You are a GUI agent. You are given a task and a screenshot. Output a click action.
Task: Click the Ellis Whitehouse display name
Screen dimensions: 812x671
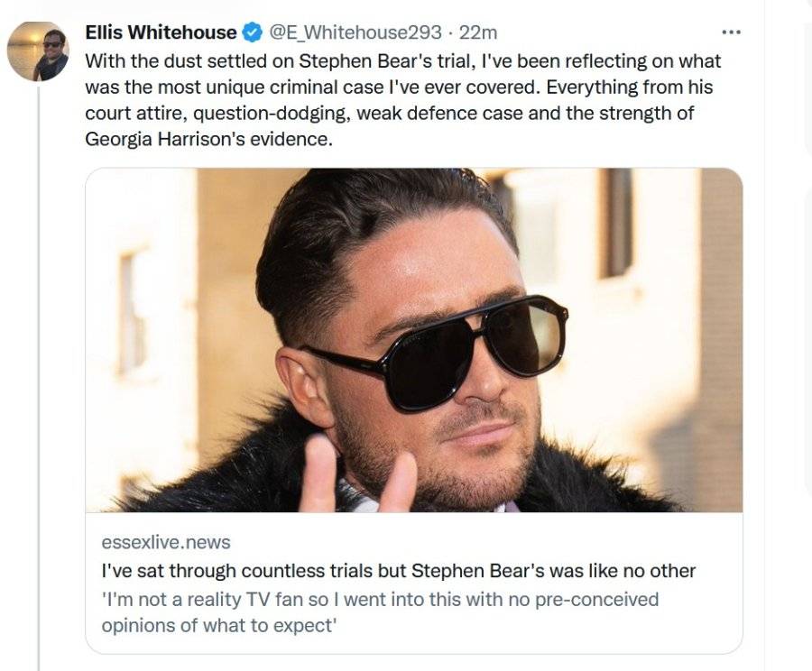coord(161,32)
